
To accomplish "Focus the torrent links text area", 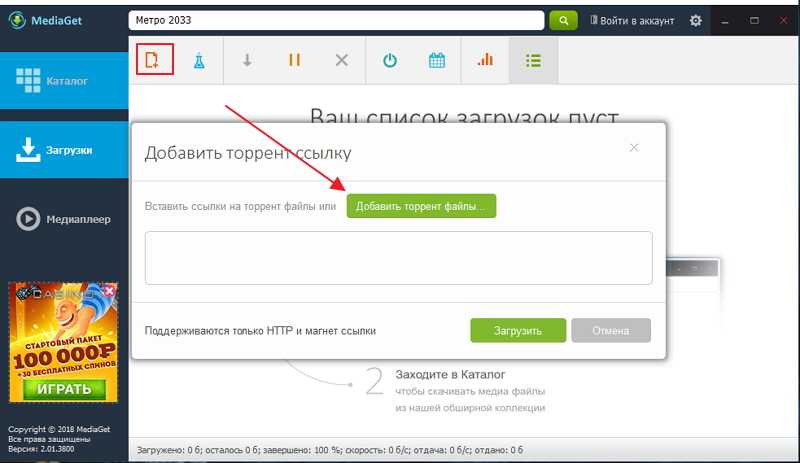I will pyautogui.click(x=398, y=258).
